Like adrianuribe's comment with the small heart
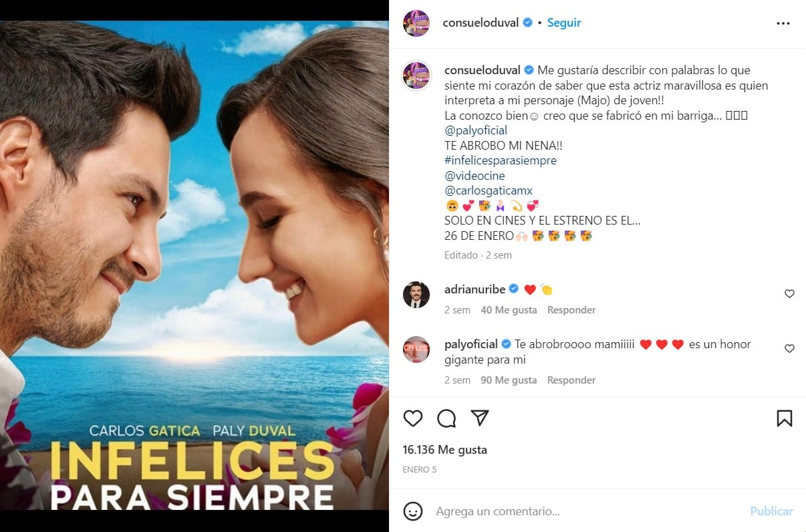 pyautogui.click(x=789, y=294)
